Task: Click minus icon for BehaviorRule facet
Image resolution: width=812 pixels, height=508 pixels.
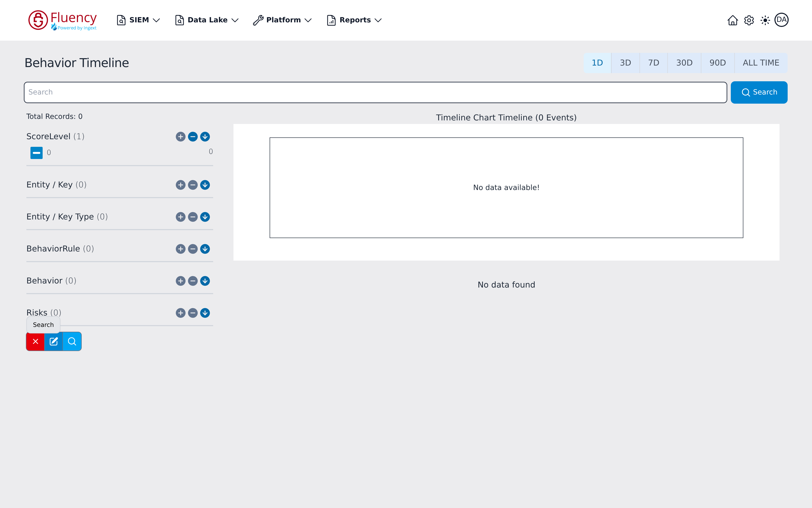Action: [193, 249]
